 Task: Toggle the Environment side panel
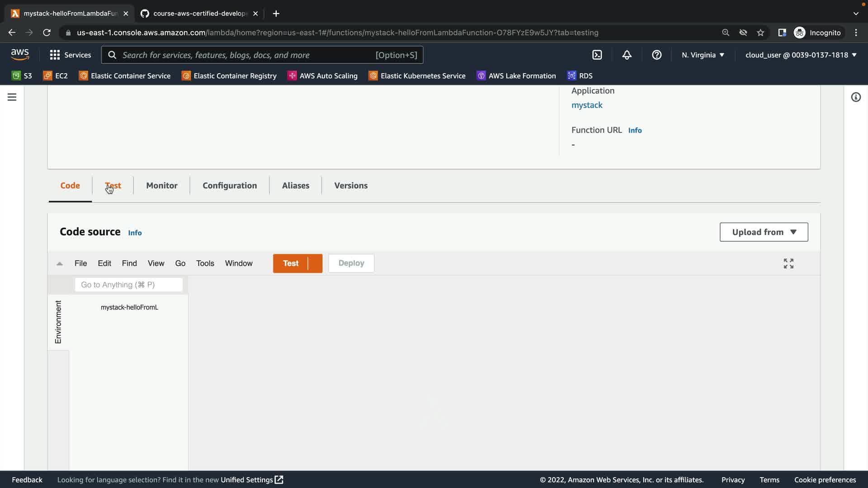coord(58,322)
